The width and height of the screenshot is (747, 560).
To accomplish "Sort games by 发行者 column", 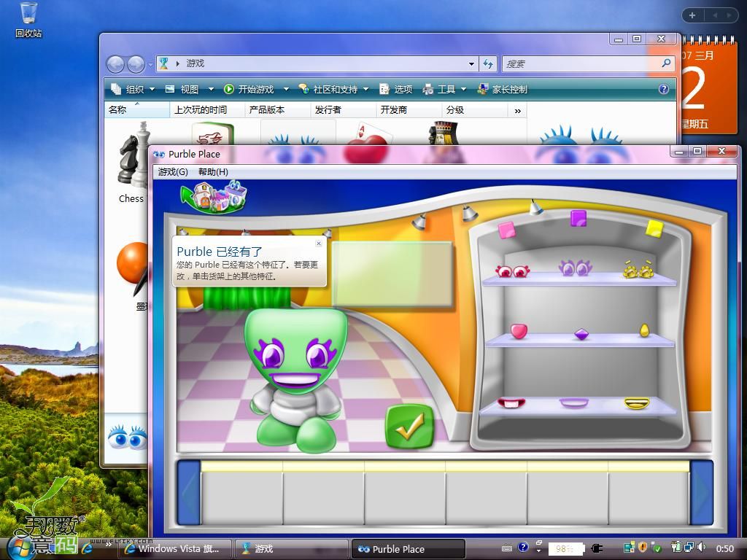I will 344,109.
